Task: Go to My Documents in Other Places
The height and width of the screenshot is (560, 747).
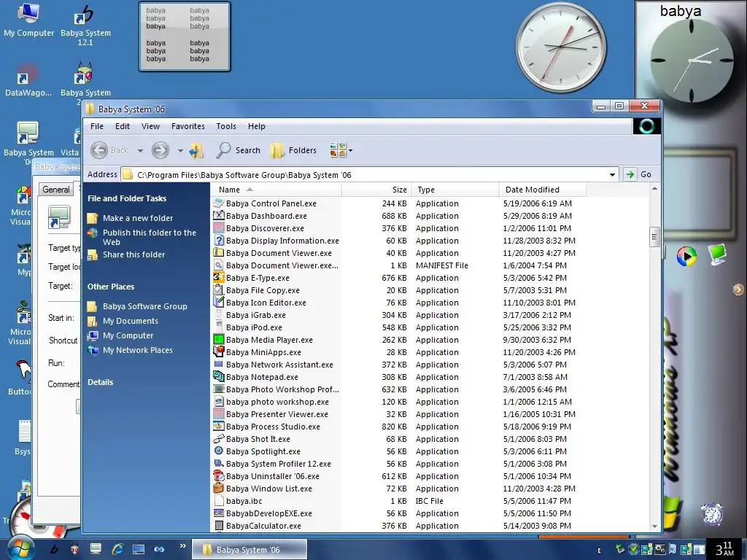Action: 130,321
